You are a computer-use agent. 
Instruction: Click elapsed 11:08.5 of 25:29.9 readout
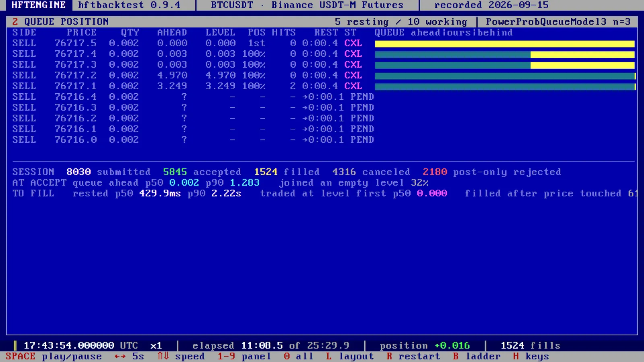[x=271, y=346]
